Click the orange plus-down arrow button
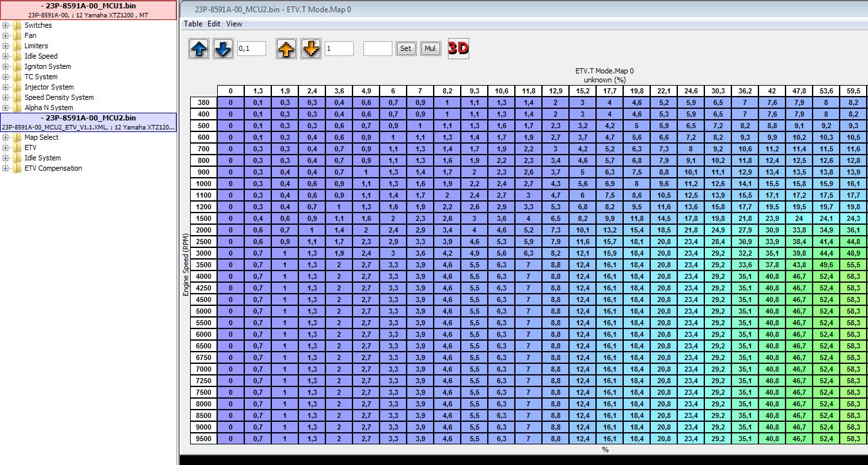Viewport: 868px width, 465px height. [311, 49]
